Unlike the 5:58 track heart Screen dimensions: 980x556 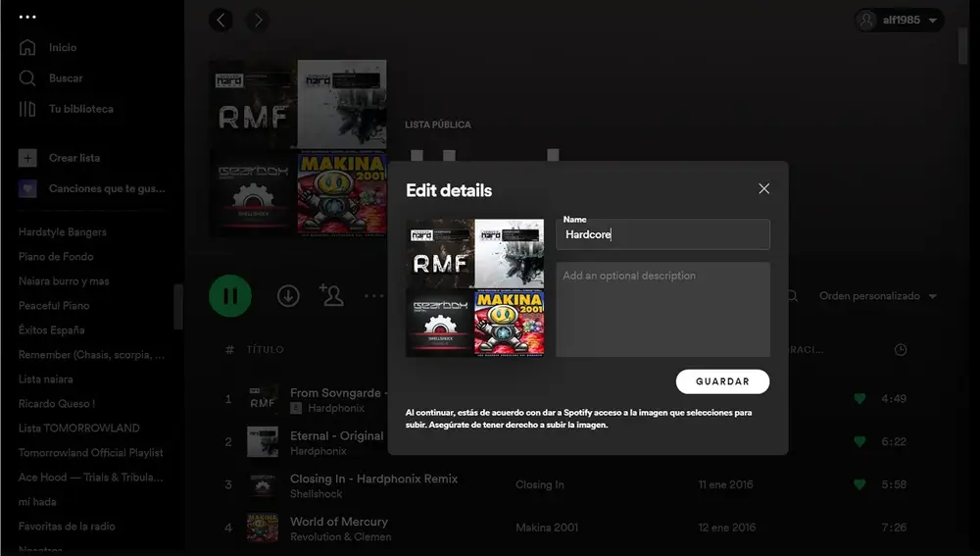coord(860,484)
